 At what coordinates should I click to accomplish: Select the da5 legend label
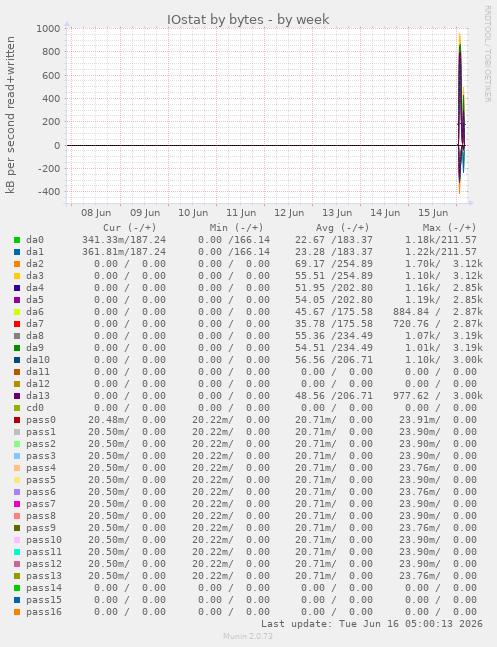pos(35,300)
